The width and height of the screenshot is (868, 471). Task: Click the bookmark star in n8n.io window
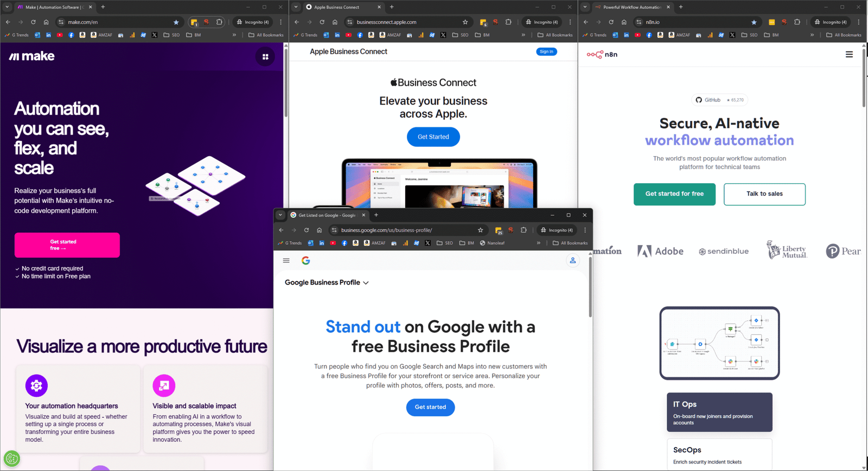coord(754,22)
